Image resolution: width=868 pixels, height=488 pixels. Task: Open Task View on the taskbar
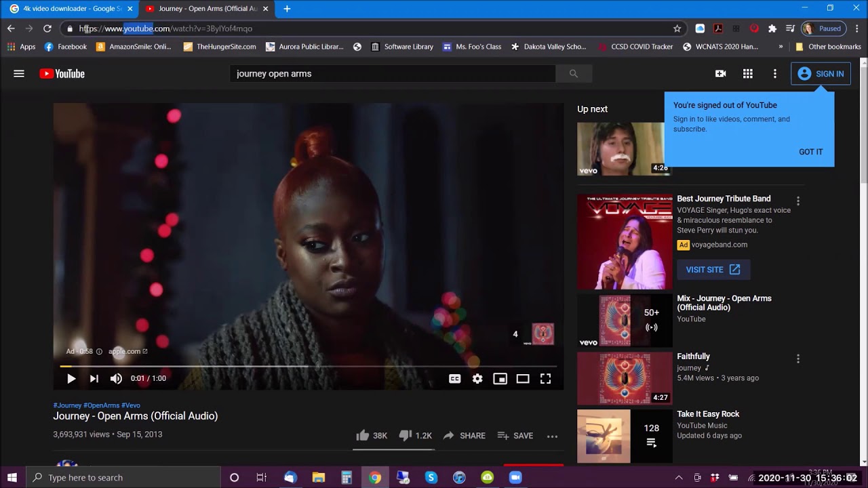pos(262,477)
